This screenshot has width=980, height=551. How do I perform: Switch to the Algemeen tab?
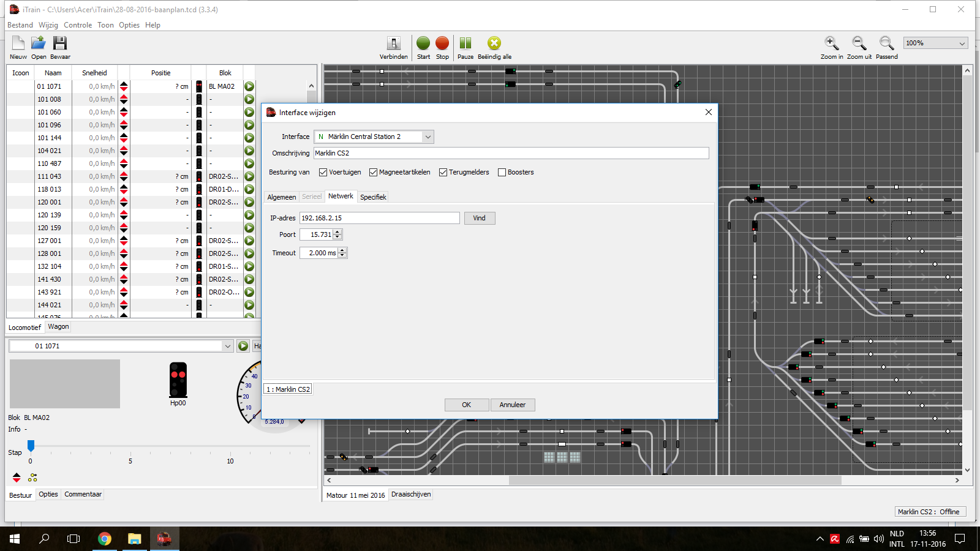click(282, 197)
